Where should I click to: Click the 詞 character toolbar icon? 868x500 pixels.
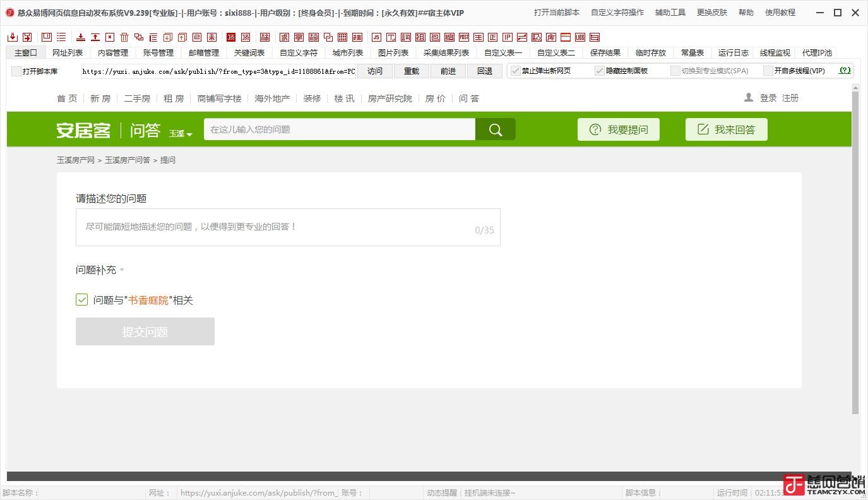pos(405,37)
